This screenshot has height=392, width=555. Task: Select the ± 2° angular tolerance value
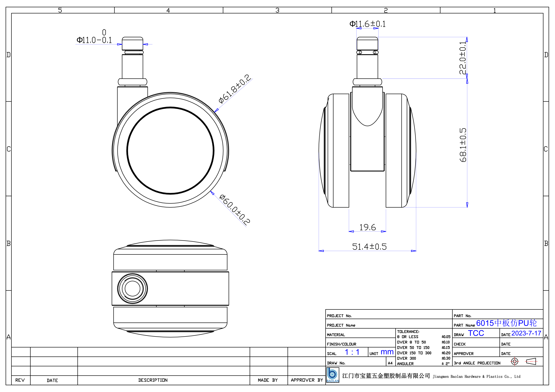click(446, 364)
